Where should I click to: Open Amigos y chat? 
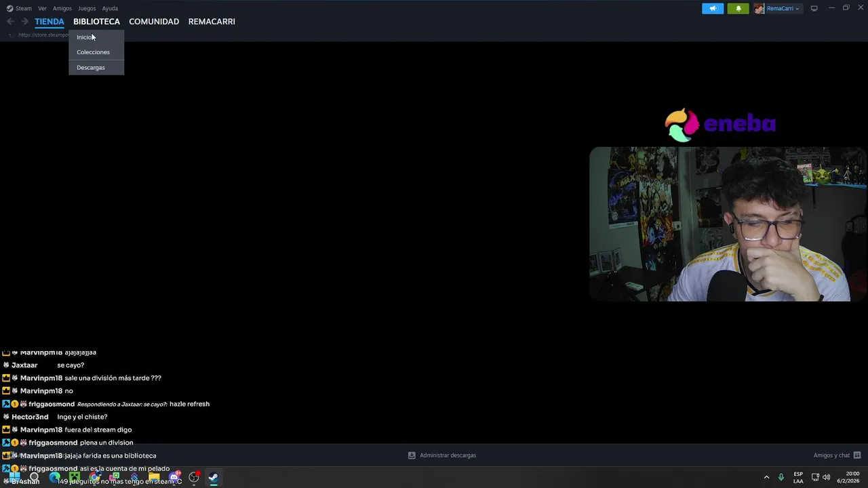tap(831, 455)
